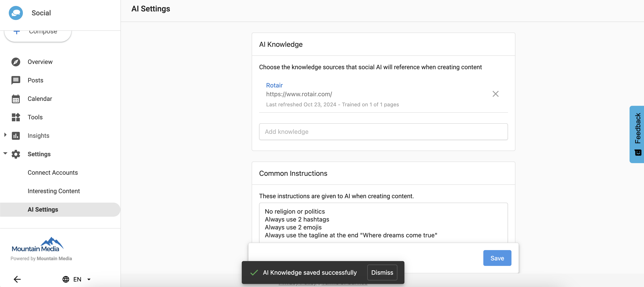This screenshot has height=287, width=644.
Task: Click the Tools widgets icon
Action: (x=16, y=117)
